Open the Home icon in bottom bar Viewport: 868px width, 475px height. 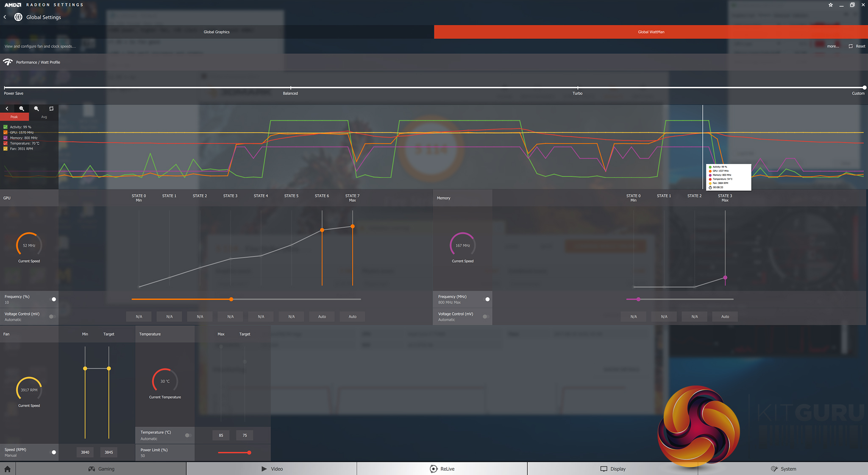(x=7, y=469)
